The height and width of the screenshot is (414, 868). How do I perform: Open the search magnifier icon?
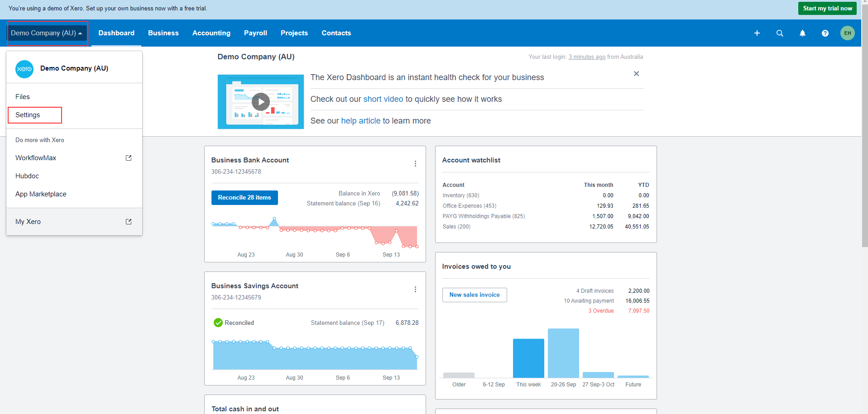click(779, 33)
